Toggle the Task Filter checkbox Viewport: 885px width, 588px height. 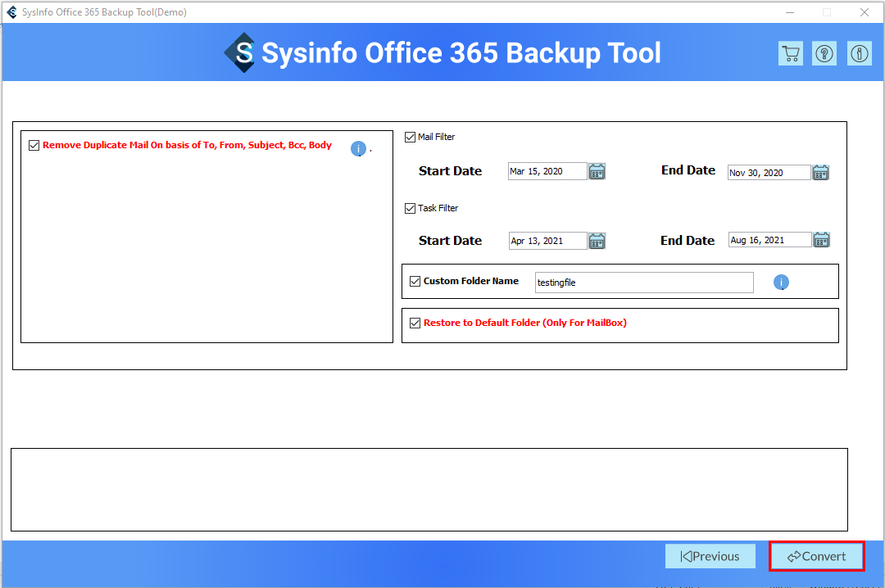(x=411, y=208)
